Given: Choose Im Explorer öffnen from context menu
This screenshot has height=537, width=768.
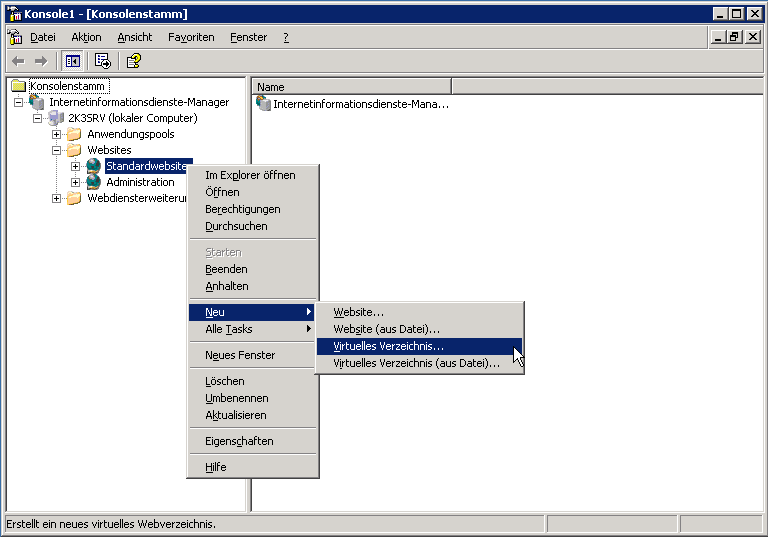Looking at the screenshot, I should point(251,175).
